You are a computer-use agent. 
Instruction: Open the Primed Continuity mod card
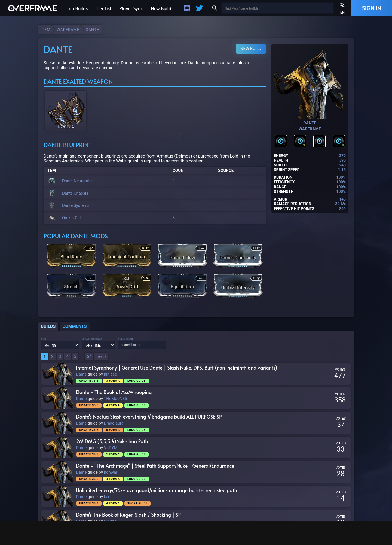coord(238,256)
